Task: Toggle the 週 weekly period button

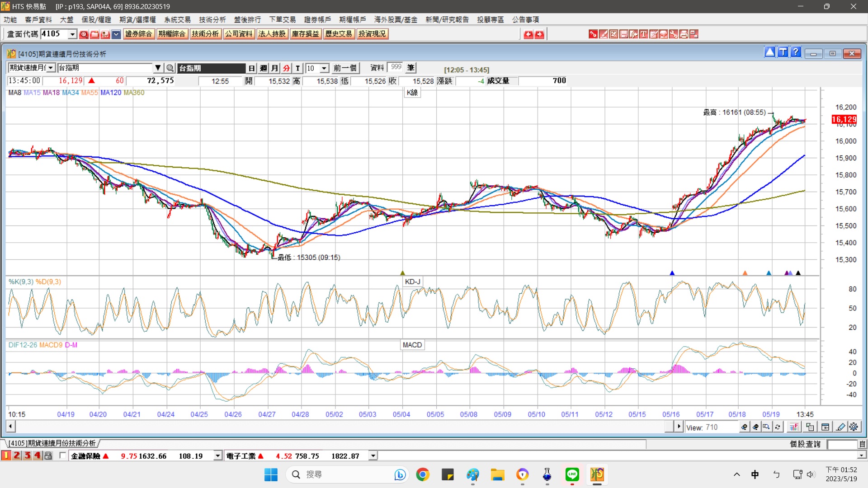Action: 263,68
